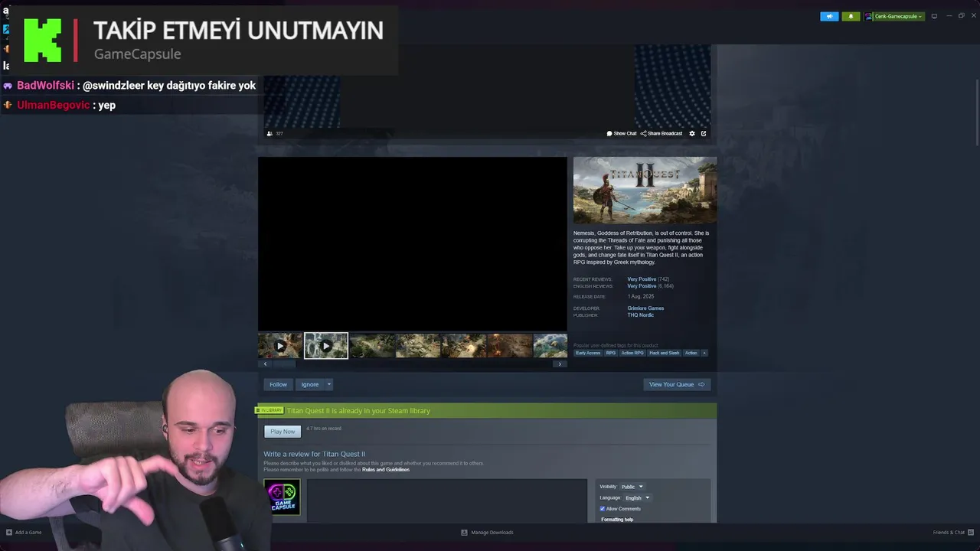Open the Grimlore Games developer link
Viewport: 980px width, 551px height.
click(645, 308)
